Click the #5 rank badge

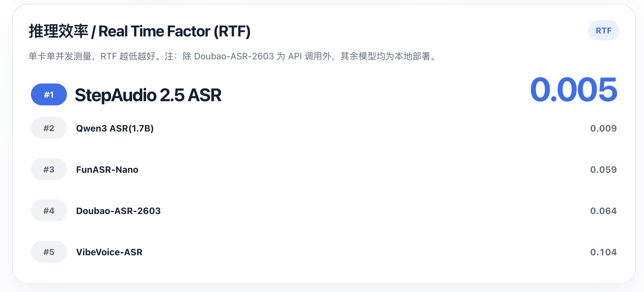49,252
